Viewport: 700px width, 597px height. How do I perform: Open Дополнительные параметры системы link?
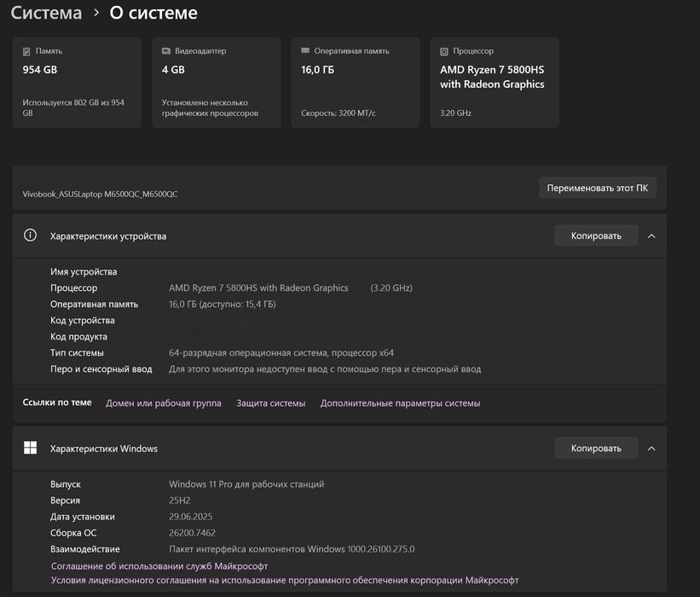[400, 403]
